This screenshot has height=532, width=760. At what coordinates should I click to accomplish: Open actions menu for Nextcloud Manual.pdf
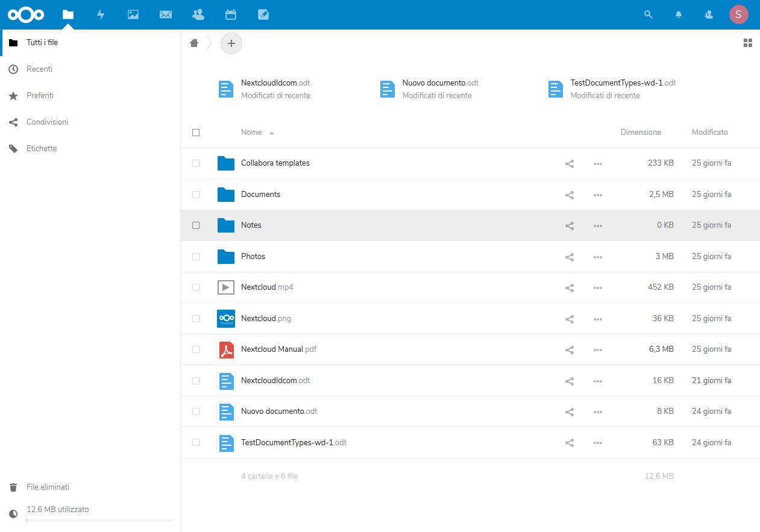point(598,349)
